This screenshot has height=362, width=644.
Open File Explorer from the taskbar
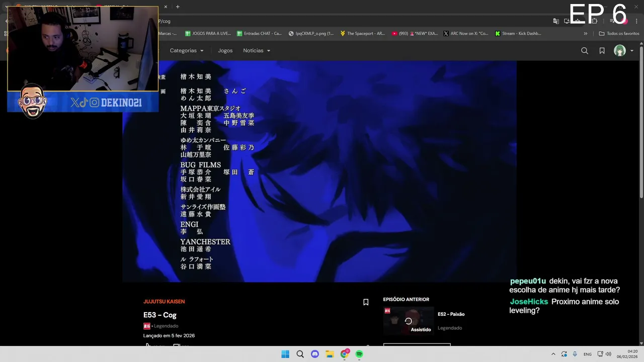point(330,354)
